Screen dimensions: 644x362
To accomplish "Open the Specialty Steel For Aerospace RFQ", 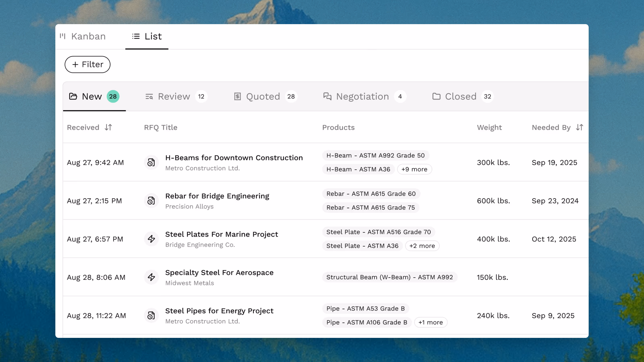I will tap(219, 273).
